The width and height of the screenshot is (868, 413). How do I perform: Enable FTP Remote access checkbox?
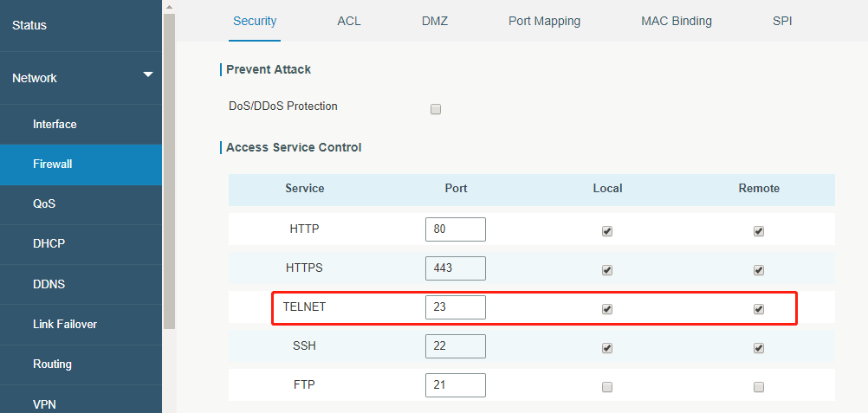(x=759, y=387)
